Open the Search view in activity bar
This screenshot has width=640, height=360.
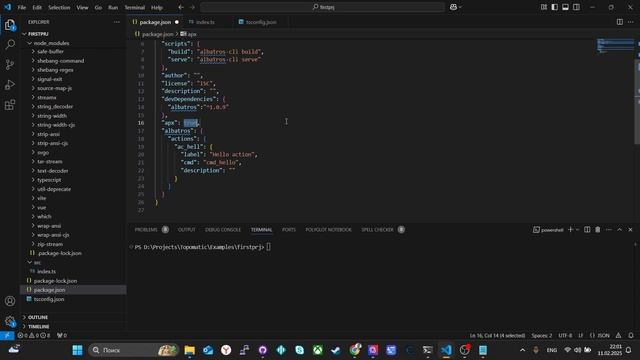[x=10, y=44]
